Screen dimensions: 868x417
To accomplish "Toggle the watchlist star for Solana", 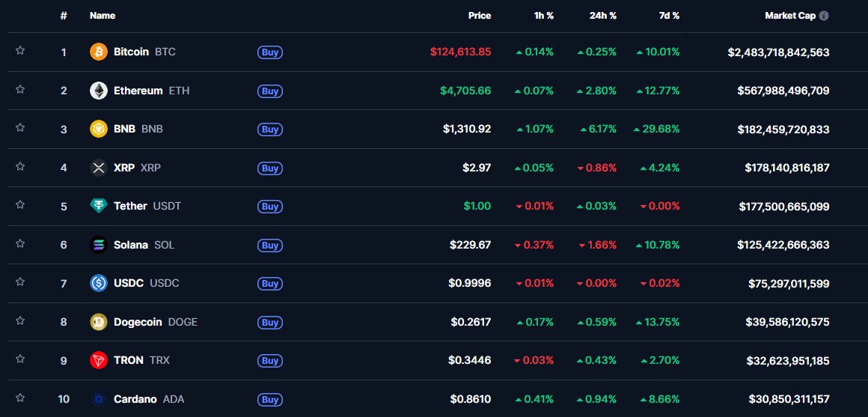I will [20, 243].
